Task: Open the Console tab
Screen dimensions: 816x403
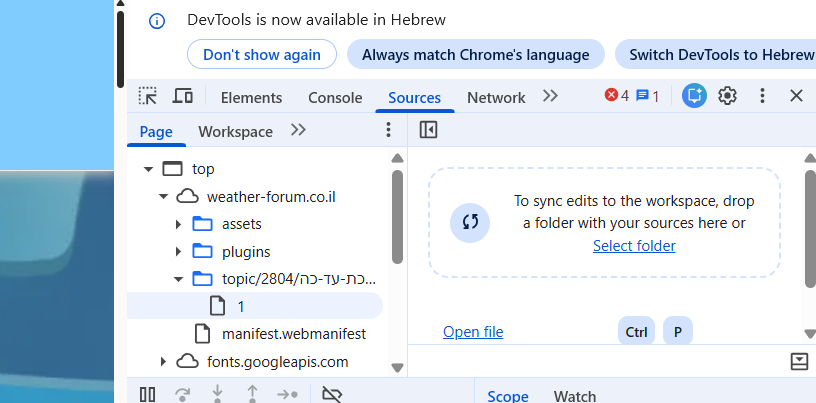Action: 335,97
